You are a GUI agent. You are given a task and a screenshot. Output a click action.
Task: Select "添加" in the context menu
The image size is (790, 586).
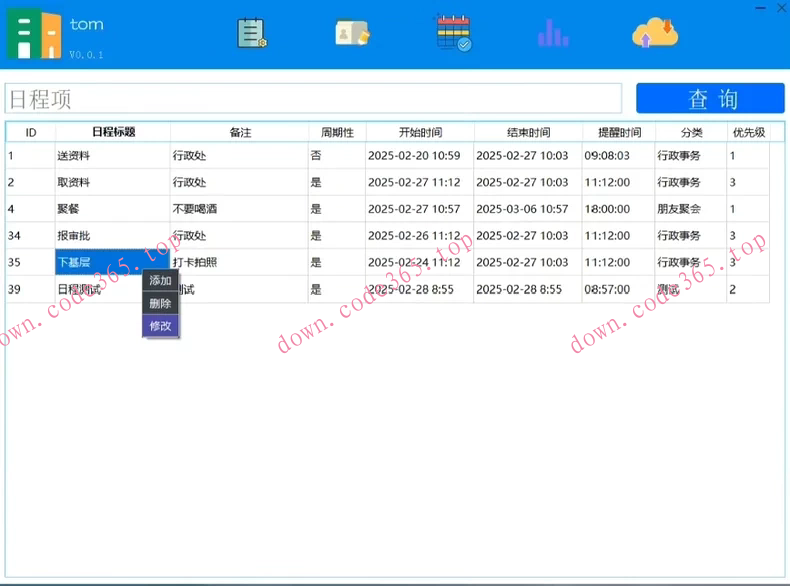tap(160, 280)
